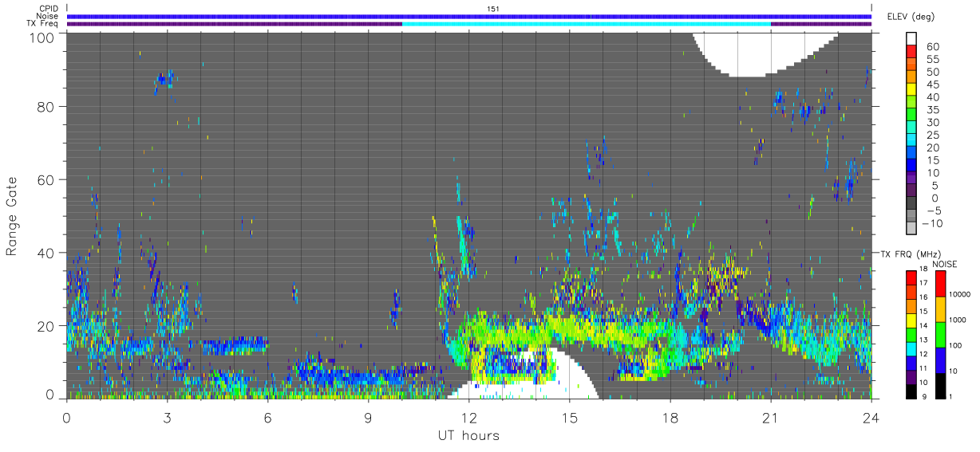Screen dimensions: 980x452
Task: Click the y-axis tick label '100'
Action: coord(41,37)
